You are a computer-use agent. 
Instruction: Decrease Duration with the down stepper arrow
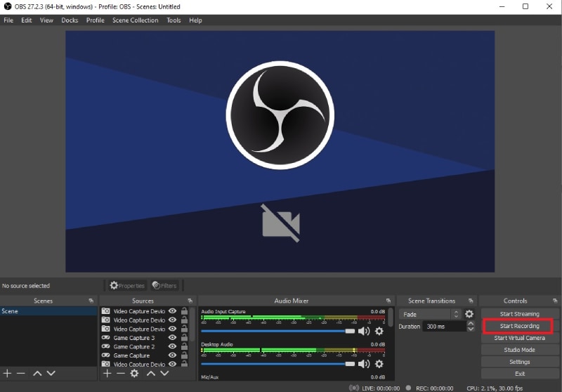471,329
